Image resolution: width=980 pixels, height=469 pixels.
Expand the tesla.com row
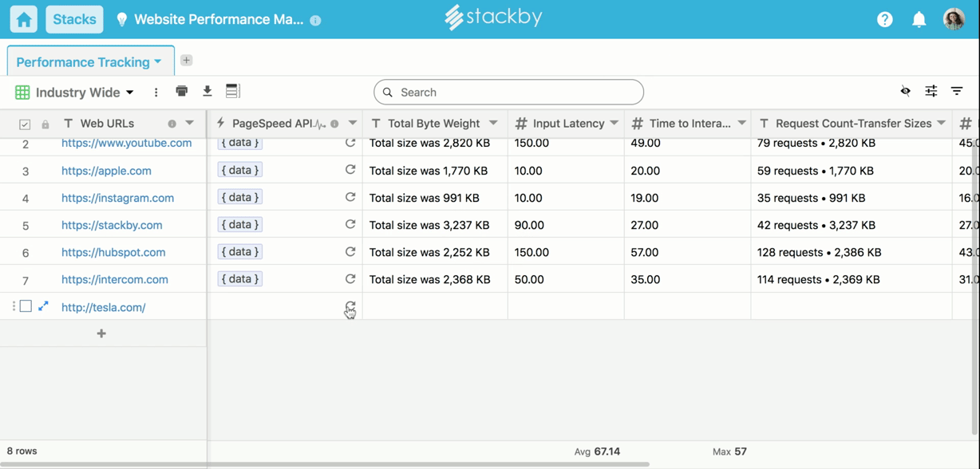click(44, 306)
